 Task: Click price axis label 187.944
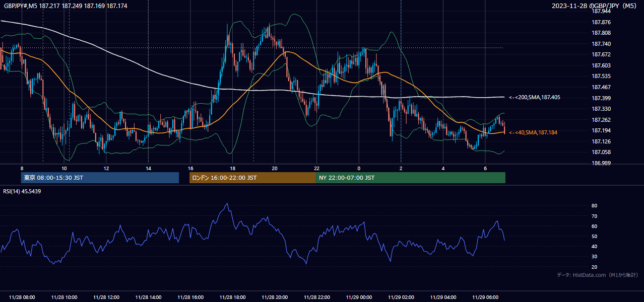(601, 11)
